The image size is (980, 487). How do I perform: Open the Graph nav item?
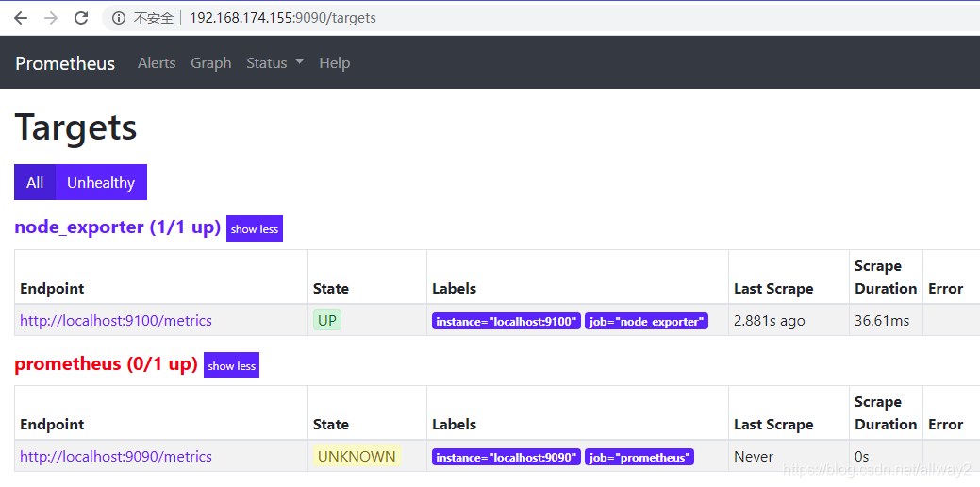point(210,63)
